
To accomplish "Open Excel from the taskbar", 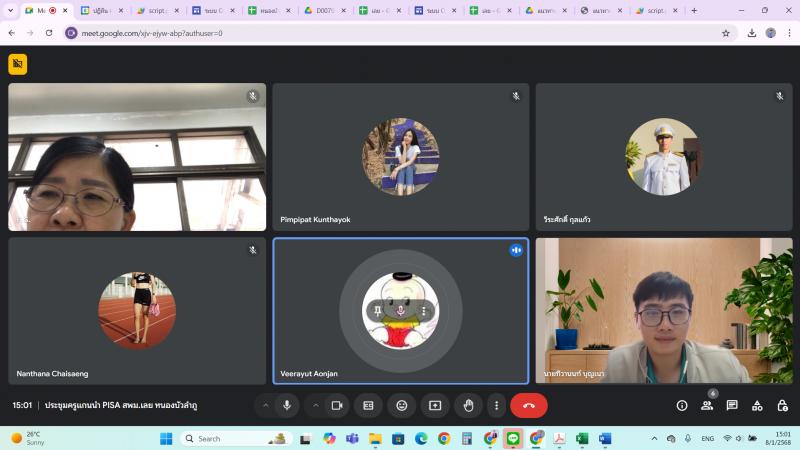I will click(x=582, y=439).
